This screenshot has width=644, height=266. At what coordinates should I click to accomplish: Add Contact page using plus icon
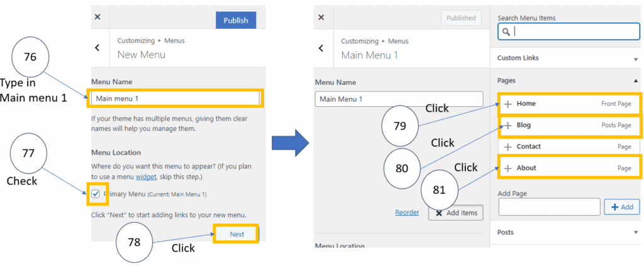tap(508, 147)
